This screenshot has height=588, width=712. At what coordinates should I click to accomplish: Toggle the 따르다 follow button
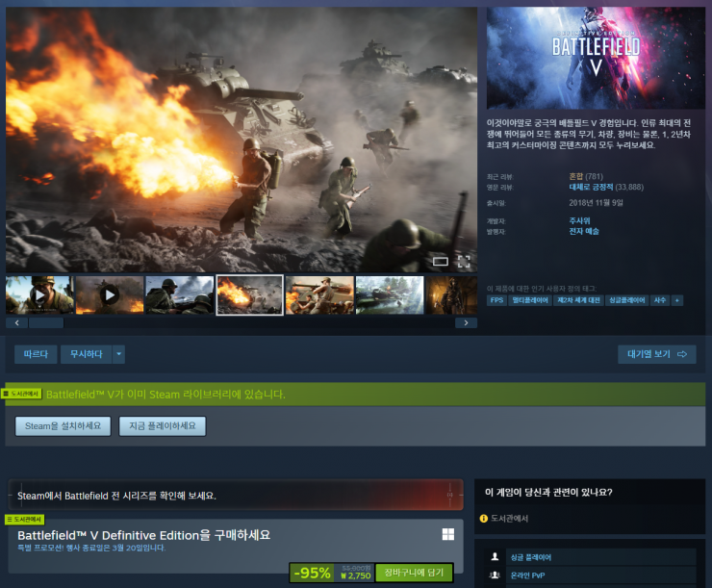36,354
